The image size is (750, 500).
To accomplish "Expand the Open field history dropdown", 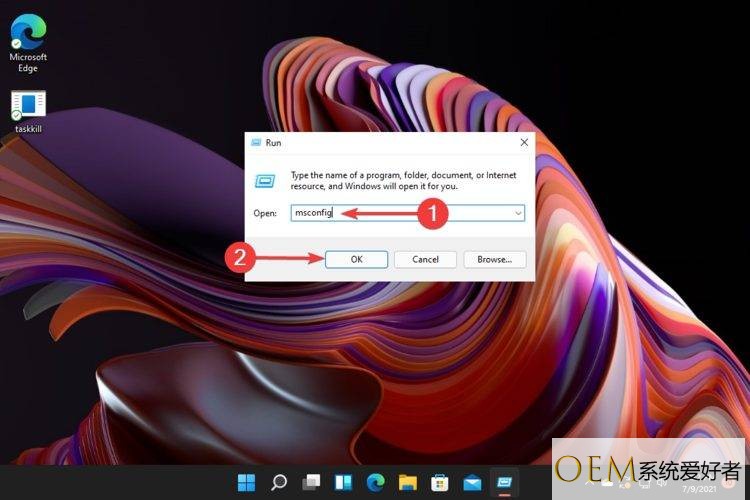I will 518,213.
